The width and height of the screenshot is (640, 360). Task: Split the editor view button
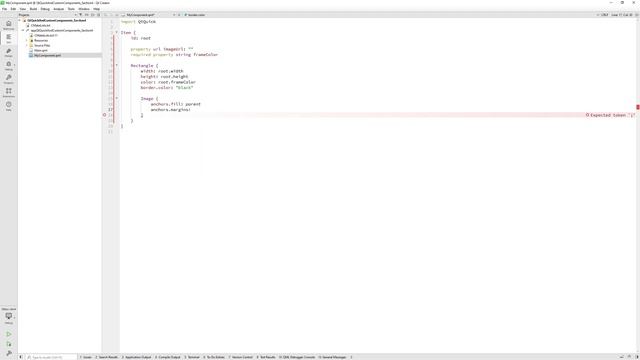(x=637, y=15)
